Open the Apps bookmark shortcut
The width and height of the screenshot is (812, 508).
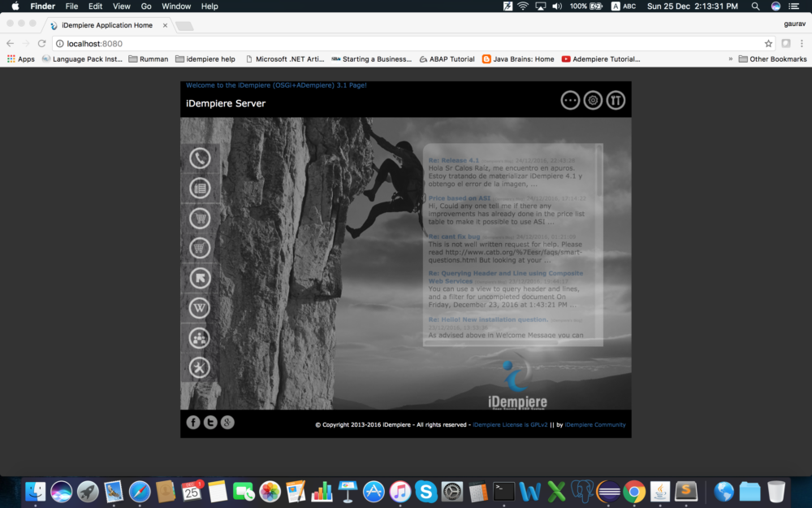(21, 59)
